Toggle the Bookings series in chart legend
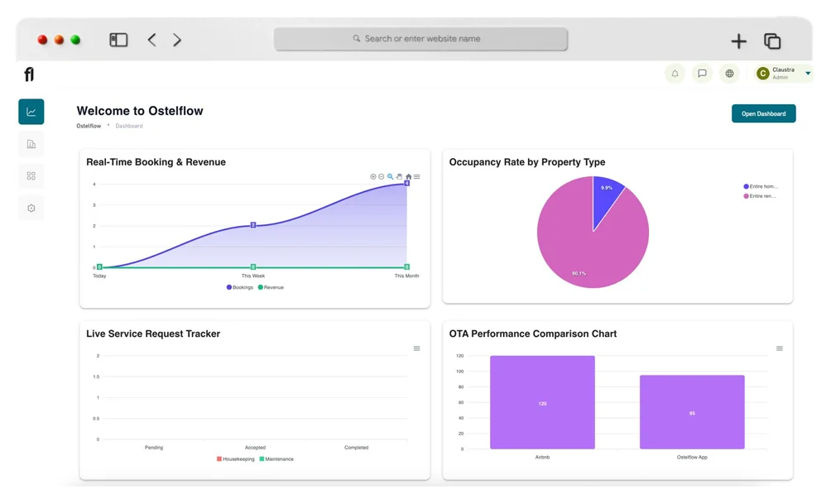This screenshot has width=831, height=504. pos(240,287)
